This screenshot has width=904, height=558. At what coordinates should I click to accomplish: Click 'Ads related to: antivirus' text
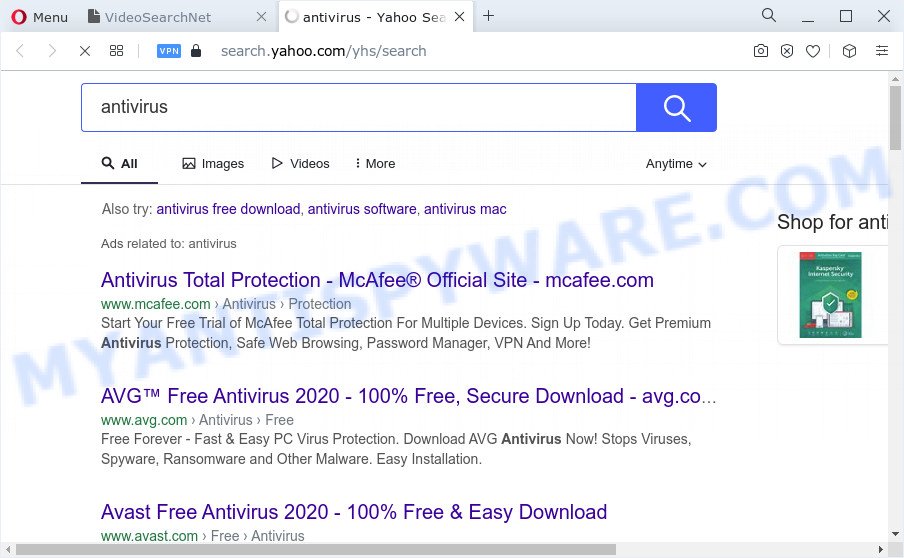click(168, 243)
